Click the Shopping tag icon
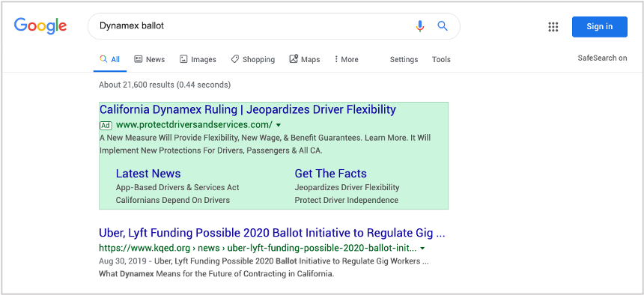Image resolution: width=644 pixels, height=295 pixels. click(235, 59)
